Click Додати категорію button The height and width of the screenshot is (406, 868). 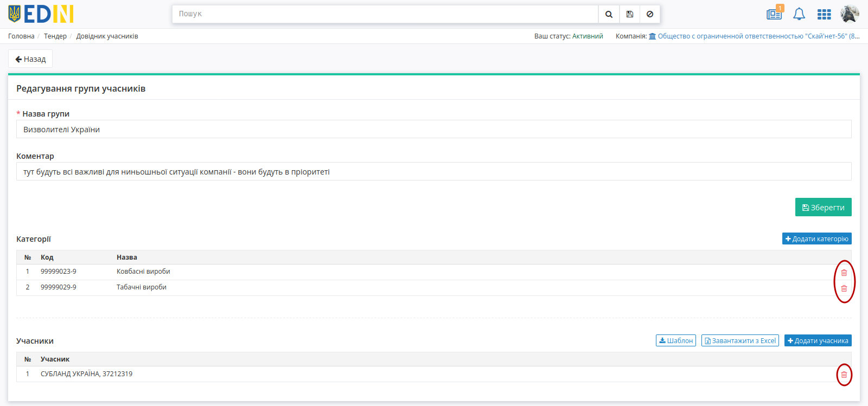[817, 239]
